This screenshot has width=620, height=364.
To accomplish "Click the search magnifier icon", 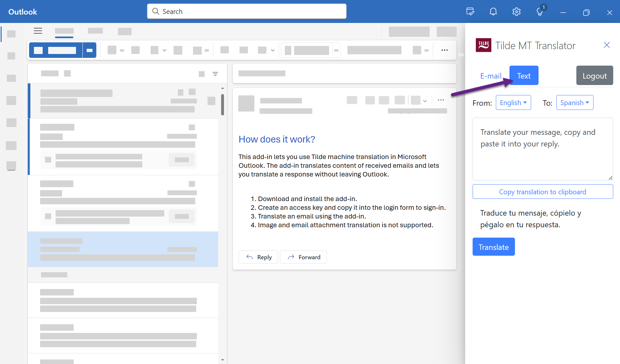I will point(155,11).
